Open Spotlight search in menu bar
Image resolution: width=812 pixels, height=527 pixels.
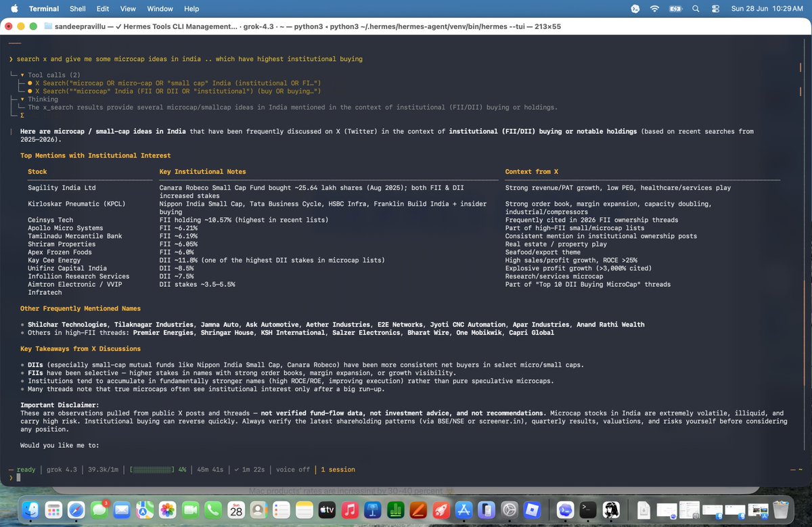tap(696, 9)
